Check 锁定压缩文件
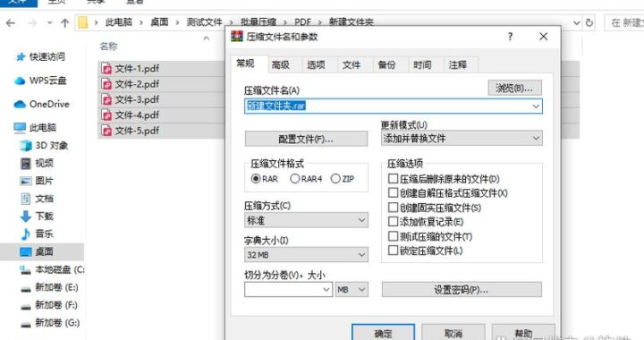This screenshot has width=644, height=340. [x=393, y=251]
